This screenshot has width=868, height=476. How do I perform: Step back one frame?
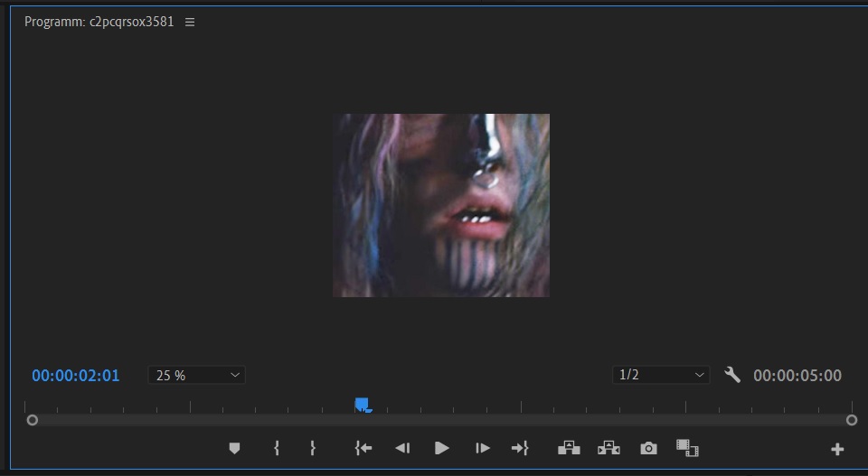(x=402, y=448)
